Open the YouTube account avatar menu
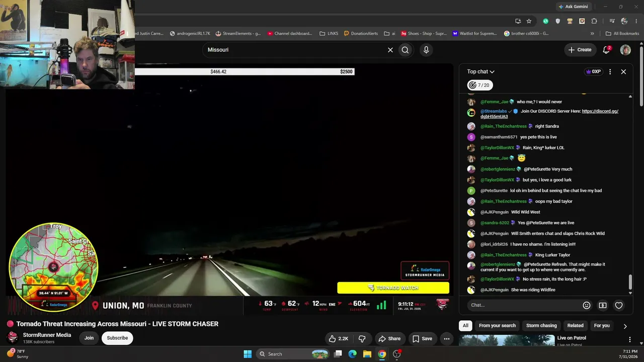 pyautogui.click(x=625, y=50)
